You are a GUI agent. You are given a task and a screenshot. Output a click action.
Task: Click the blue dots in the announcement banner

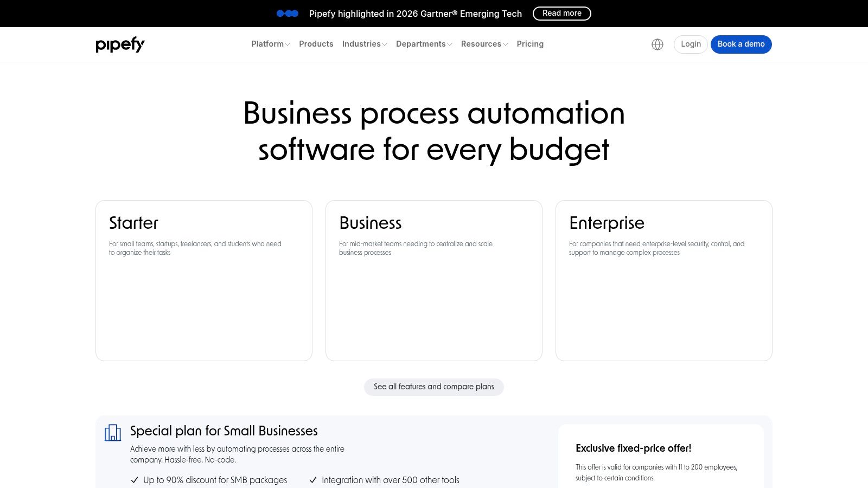tap(288, 13)
